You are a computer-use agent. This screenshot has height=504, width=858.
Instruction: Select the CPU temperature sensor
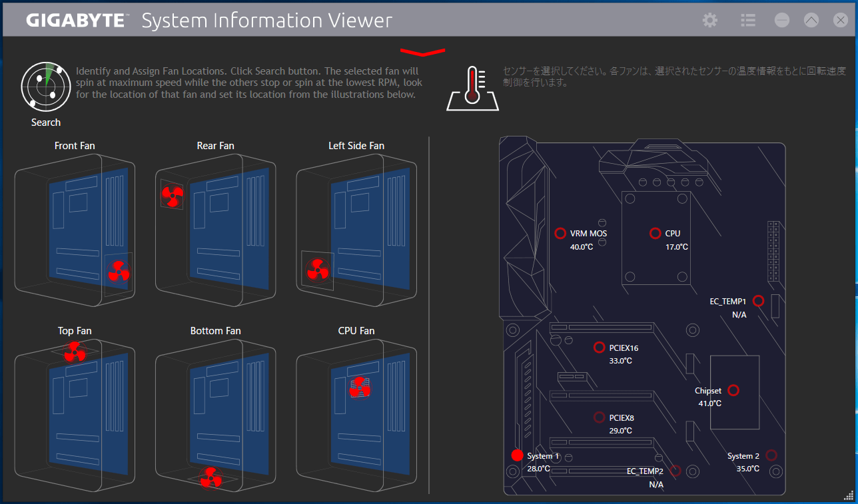coord(655,233)
